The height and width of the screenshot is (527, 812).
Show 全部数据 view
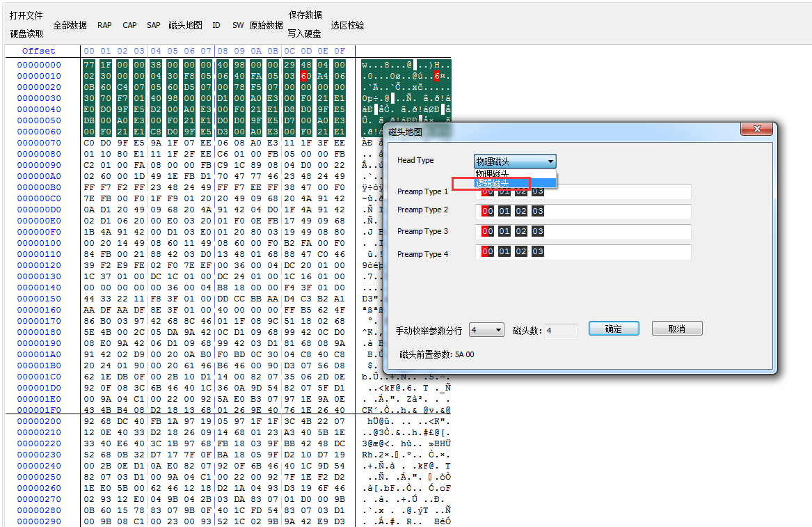pyautogui.click(x=70, y=25)
